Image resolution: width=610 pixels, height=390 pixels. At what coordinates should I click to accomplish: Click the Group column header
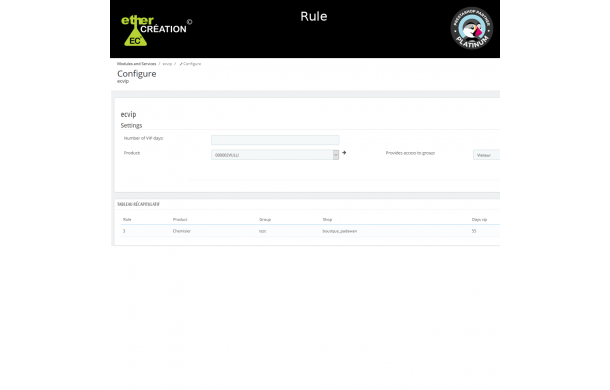pos(265,220)
